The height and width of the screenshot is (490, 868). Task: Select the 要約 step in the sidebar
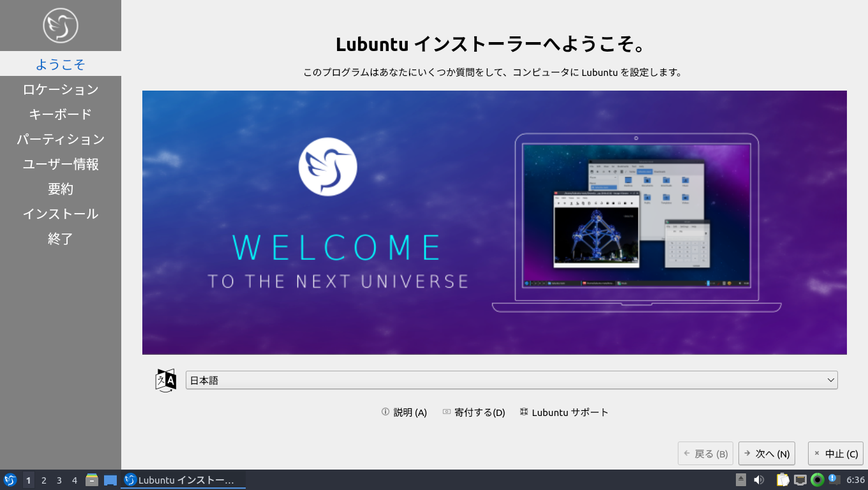61,188
